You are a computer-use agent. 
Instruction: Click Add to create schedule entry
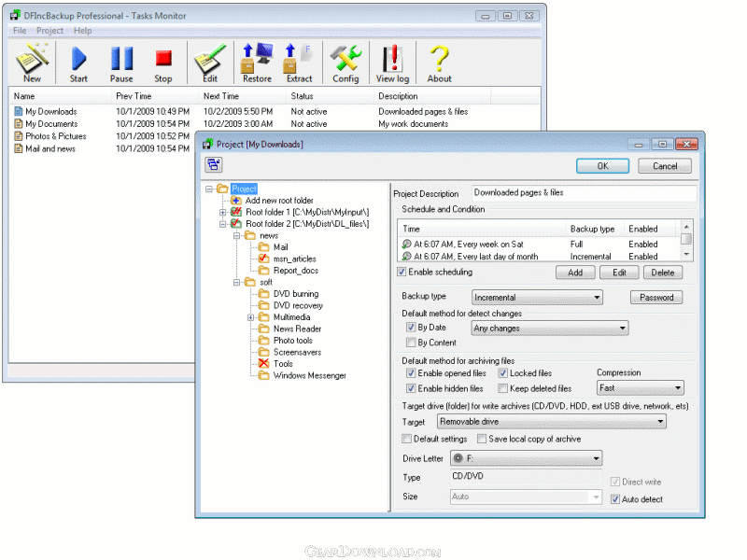click(x=575, y=273)
